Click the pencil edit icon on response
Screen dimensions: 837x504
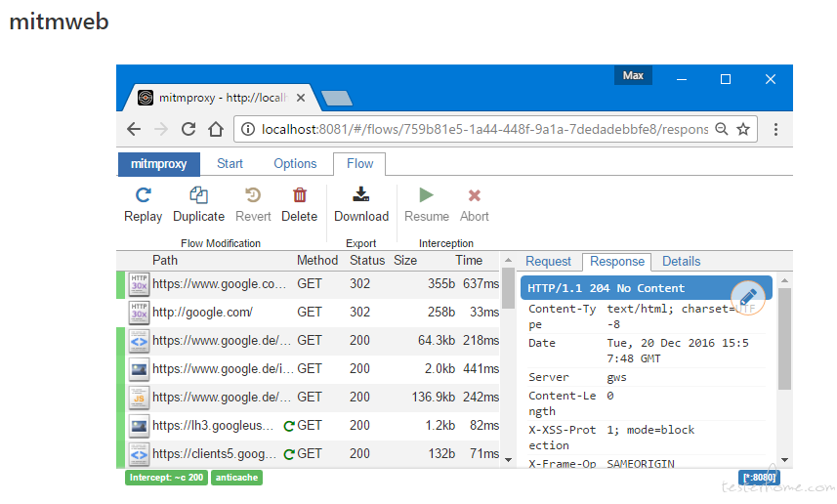(x=748, y=297)
